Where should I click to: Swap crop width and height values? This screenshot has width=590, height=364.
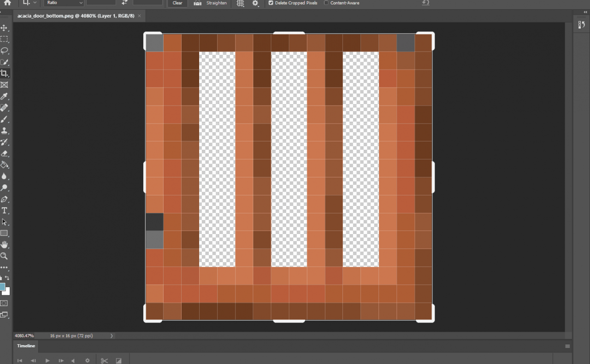pos(124,3)
